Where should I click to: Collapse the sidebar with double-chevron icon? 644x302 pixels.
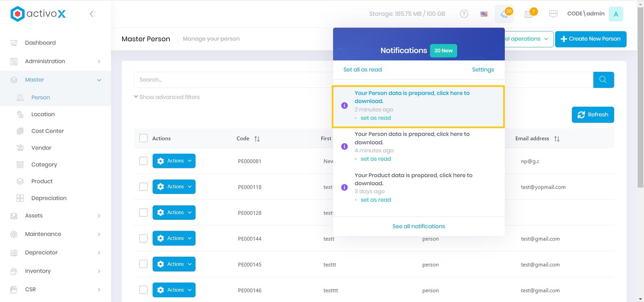click(93, 14)
